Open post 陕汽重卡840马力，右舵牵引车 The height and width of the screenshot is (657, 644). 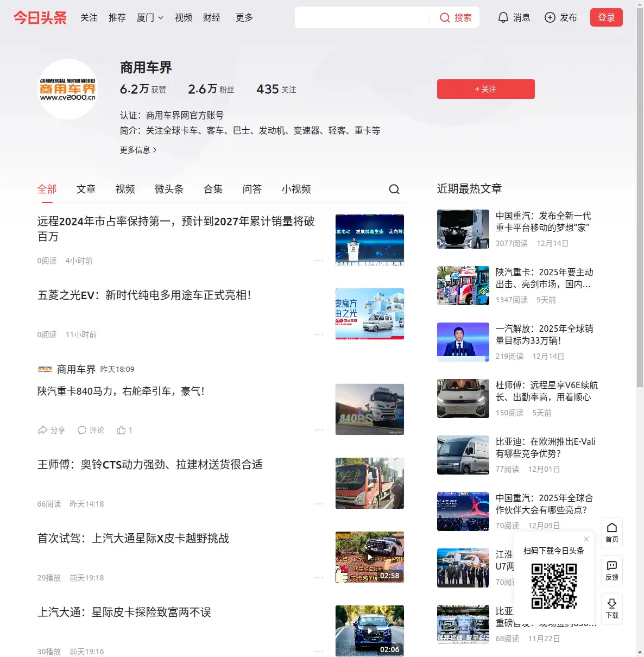point(121,391)
